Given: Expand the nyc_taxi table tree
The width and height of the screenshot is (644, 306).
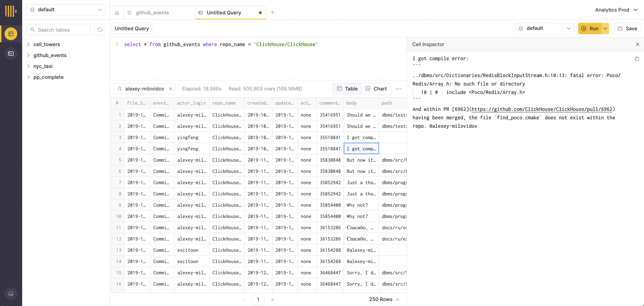Looking at the screenshot, I should pos(28,66).
